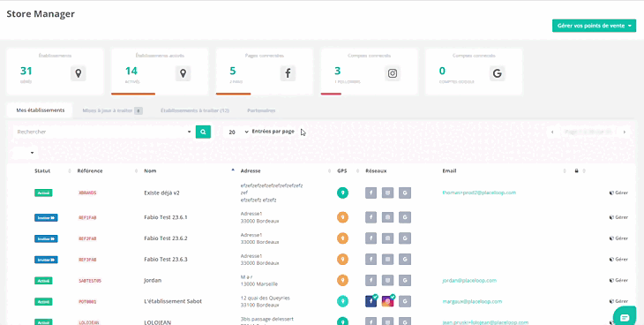Go to the next page with the right arrow
644x325 pixels.
[625, 132]
